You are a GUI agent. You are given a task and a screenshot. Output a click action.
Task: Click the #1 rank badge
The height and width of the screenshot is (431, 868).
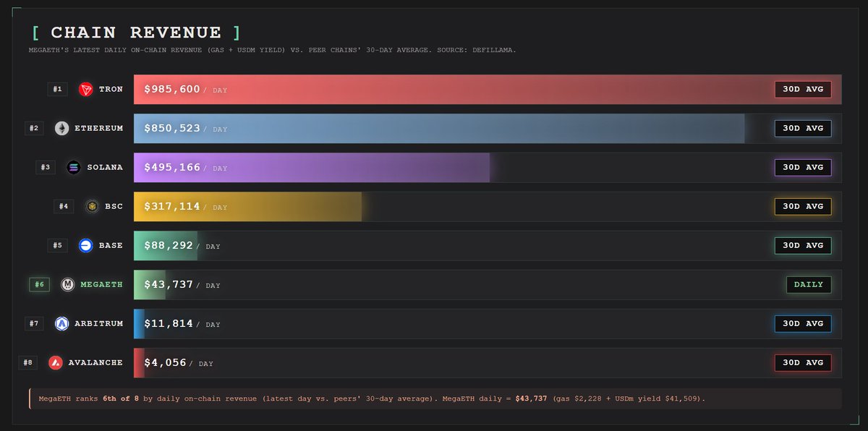coord(58,90)
